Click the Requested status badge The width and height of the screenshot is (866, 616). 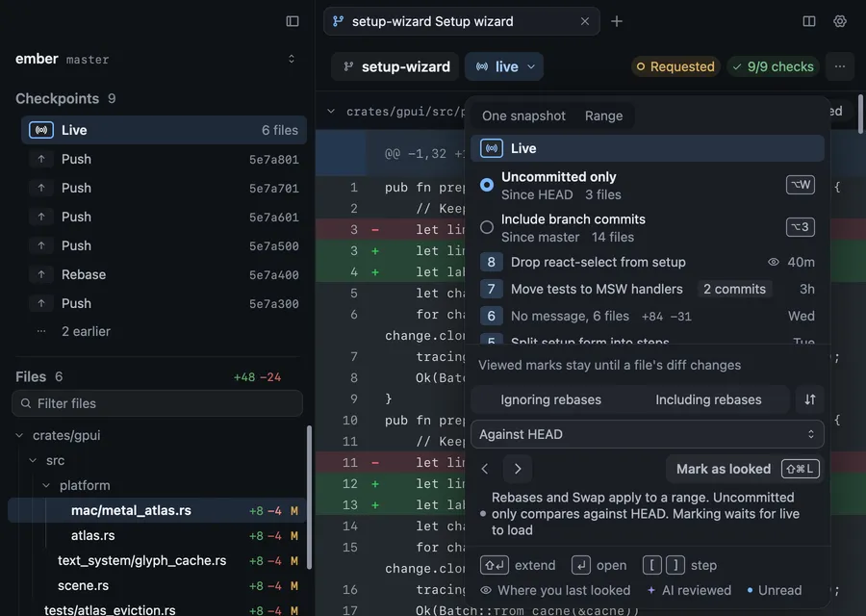click(675, 66)
